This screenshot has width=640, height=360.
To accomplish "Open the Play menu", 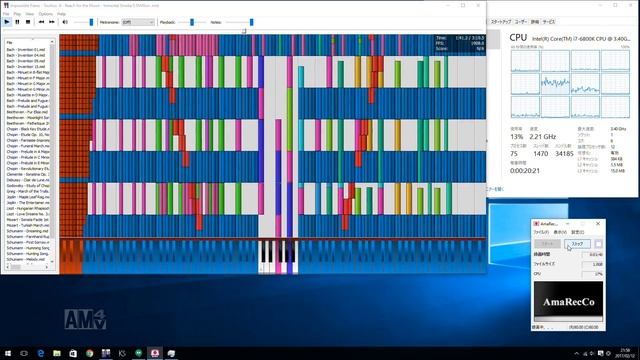I will click(x=17, y=14).
